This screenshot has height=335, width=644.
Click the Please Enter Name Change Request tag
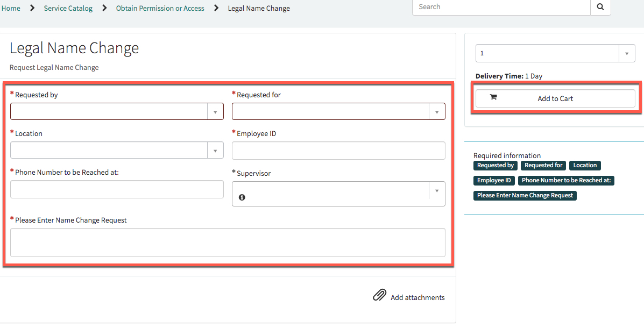525,196
